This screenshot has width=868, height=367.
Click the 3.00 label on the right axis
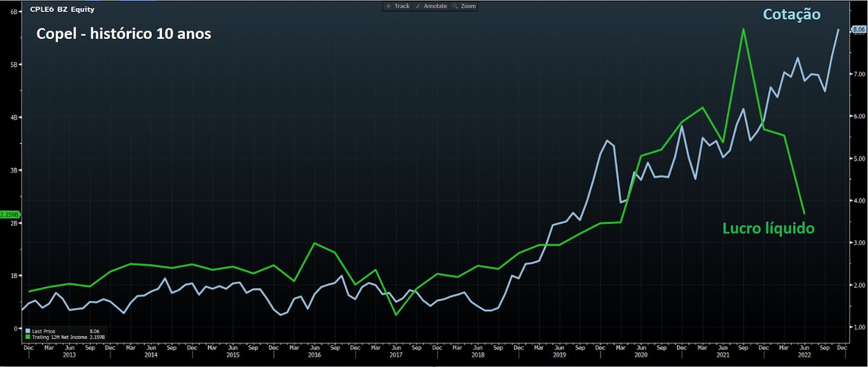point(859,243)
